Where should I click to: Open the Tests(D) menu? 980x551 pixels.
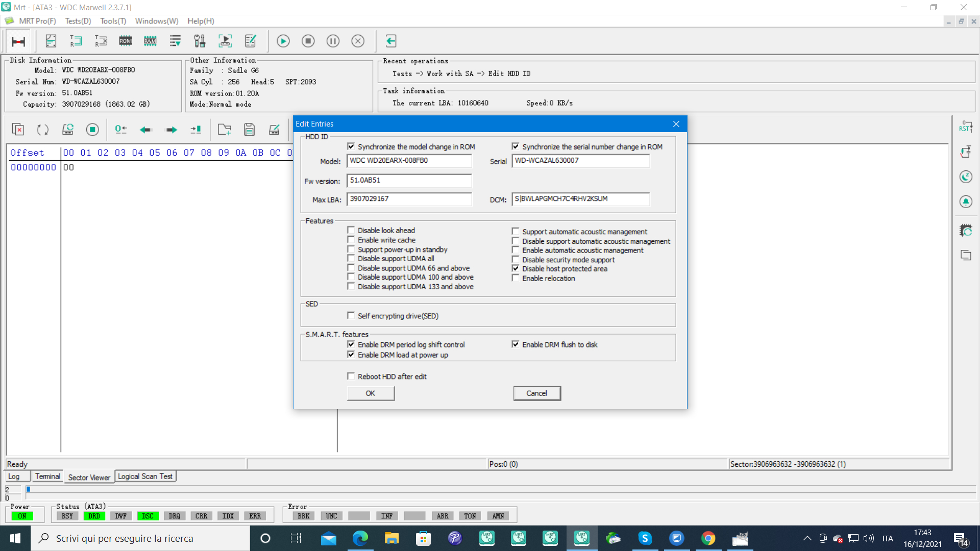78,21
